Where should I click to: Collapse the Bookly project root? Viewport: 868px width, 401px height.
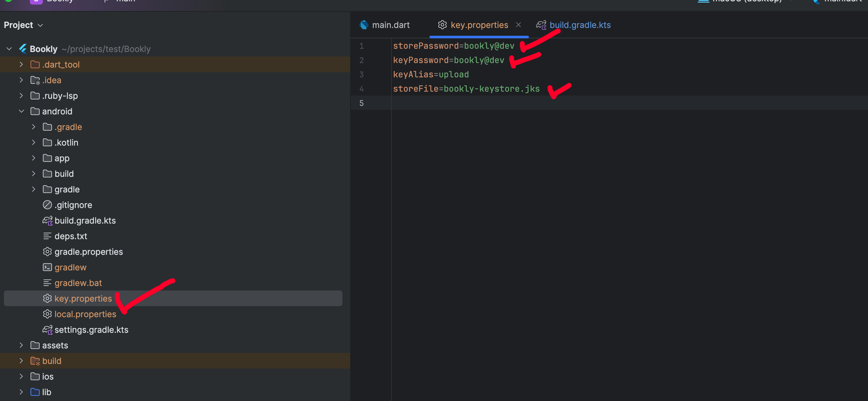point(9,49)
